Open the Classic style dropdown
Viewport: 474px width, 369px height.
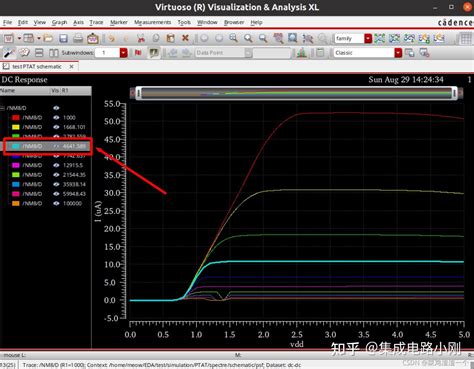[x=398, y=53]
